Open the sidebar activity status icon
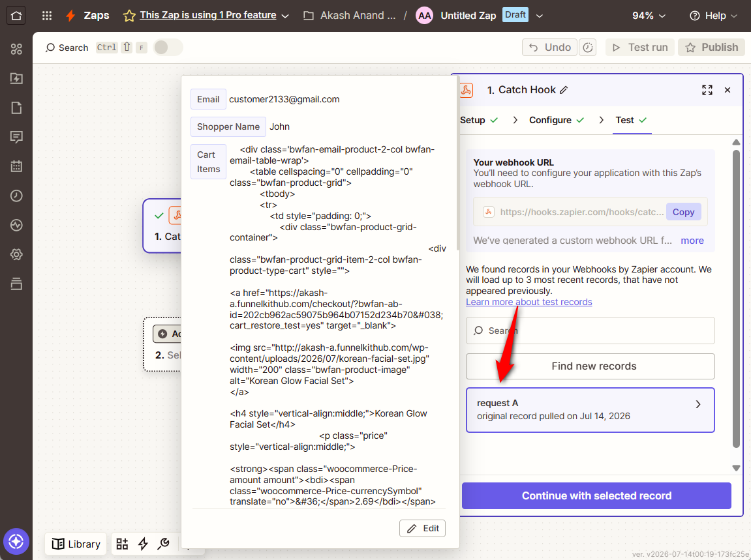 16,225
